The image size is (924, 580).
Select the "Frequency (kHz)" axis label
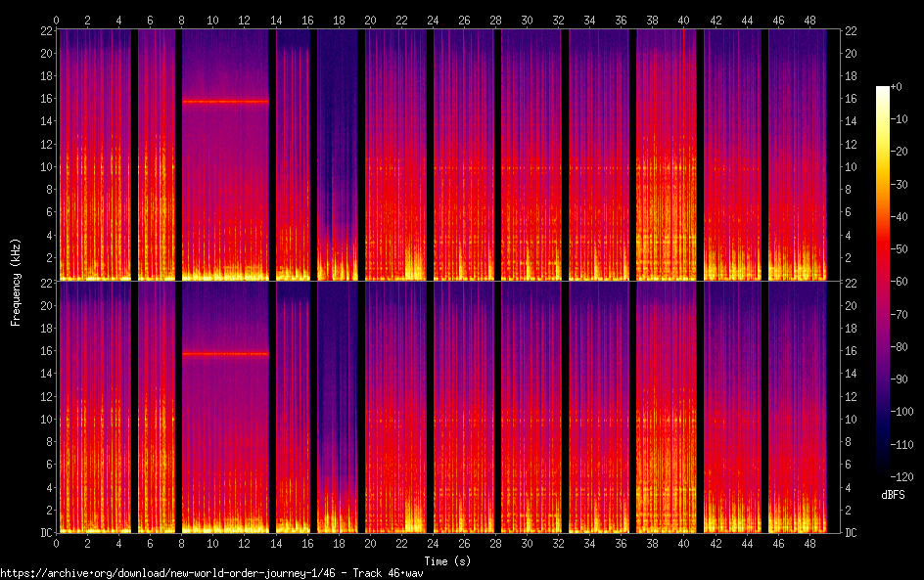pyautogui.click(x=16, y=282)
